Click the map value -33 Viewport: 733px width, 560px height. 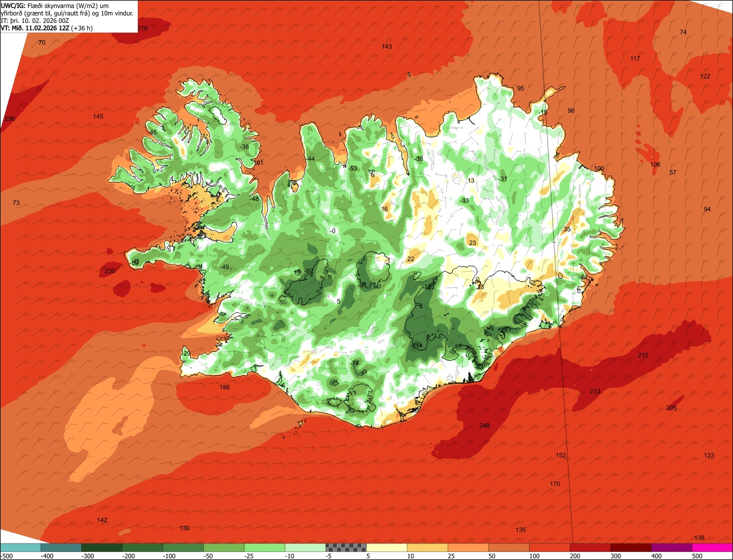point(464,200)
